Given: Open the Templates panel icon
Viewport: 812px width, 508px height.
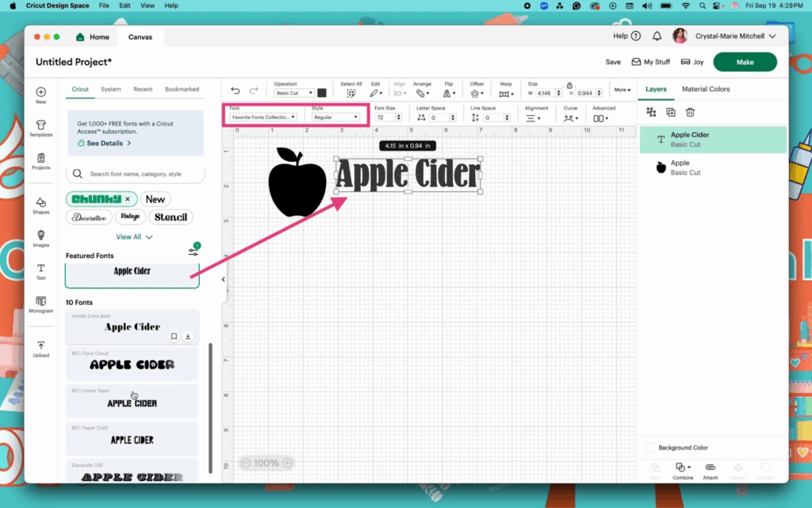Looking at the screenshot, I should click(40, 127).
